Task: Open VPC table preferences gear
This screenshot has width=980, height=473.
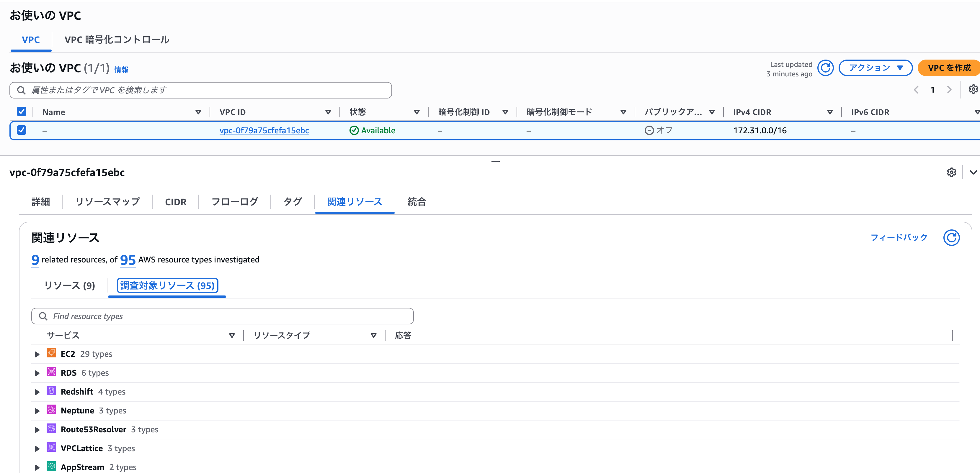Action: click(973, 89)
